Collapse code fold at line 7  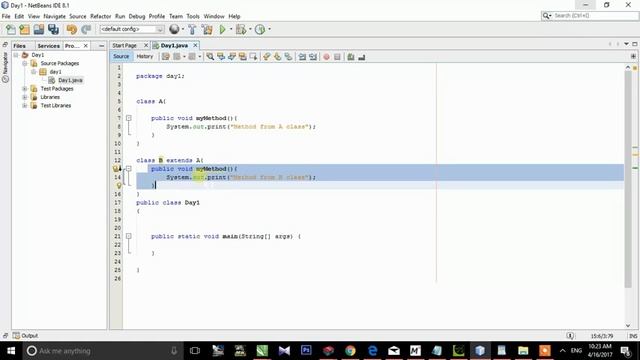click(x=129, y=118)
